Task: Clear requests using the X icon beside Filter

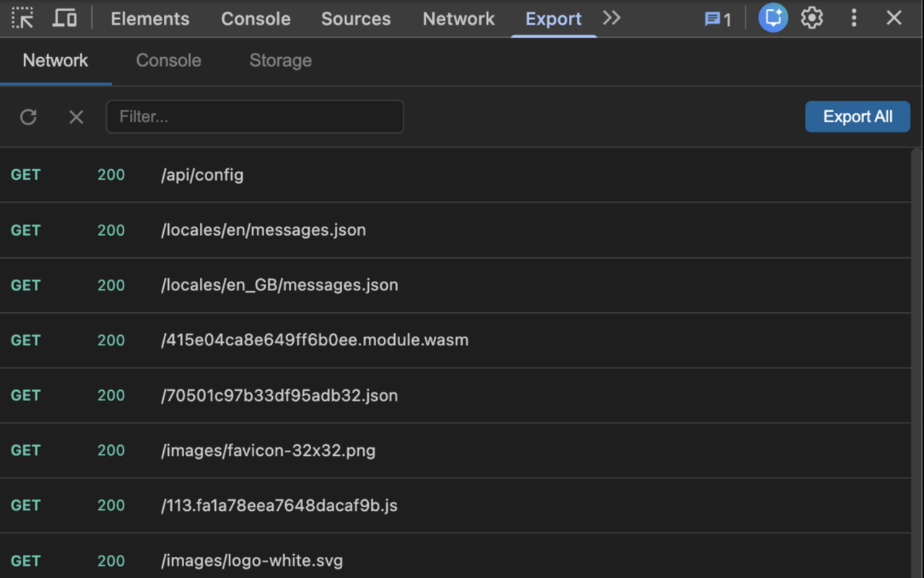Action: pos(76,117)
